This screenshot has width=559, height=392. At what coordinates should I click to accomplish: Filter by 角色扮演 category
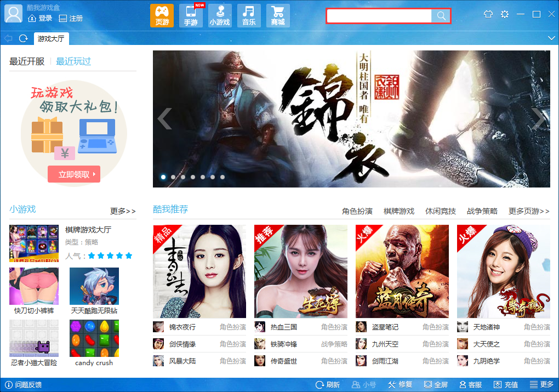(357, 211)
